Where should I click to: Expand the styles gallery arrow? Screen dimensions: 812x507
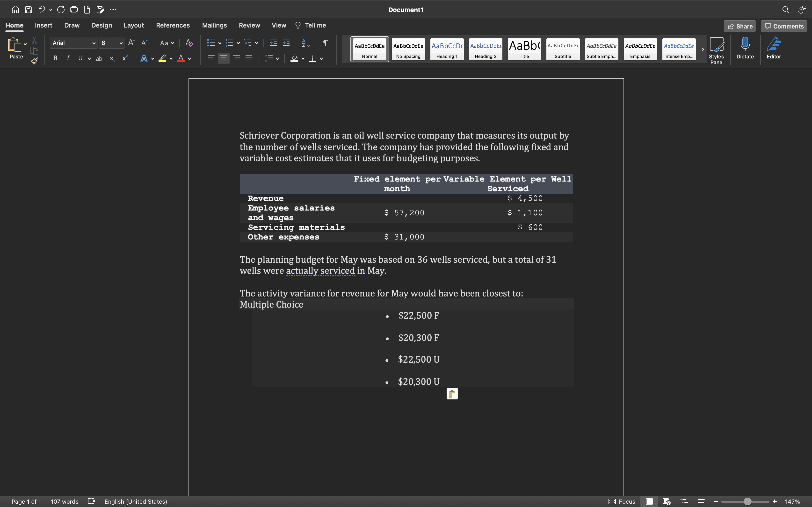click(703, 49)
